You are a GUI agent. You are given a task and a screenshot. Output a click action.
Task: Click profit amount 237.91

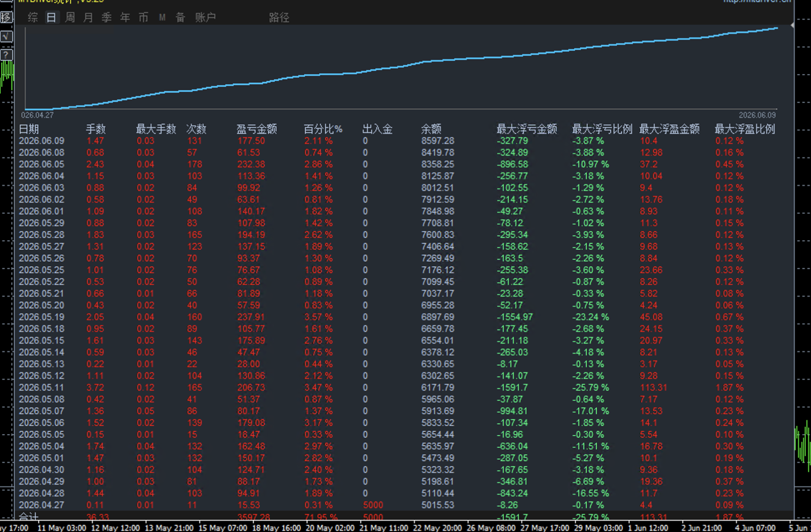(251, 317)
